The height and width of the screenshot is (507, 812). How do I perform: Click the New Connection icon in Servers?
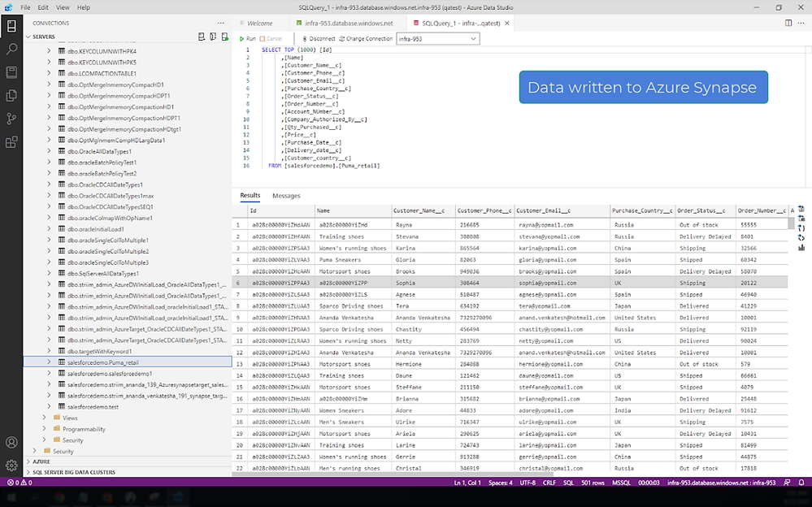click(202, 37)
